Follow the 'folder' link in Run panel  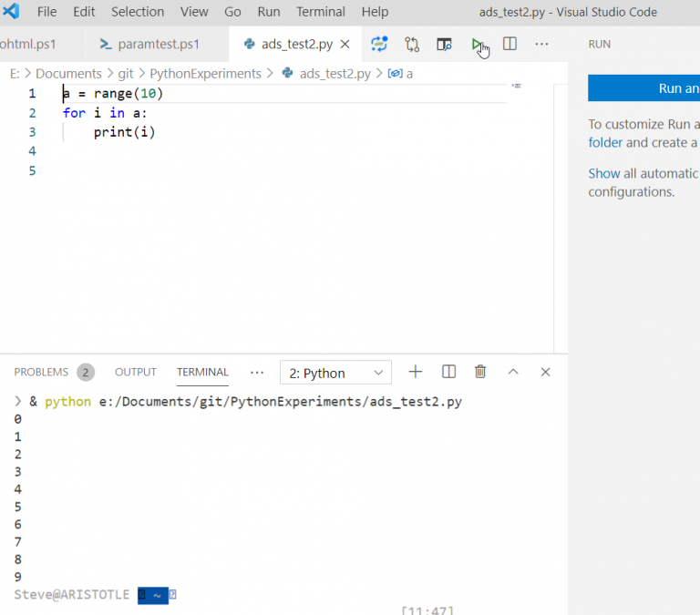[x=605, y=142]
